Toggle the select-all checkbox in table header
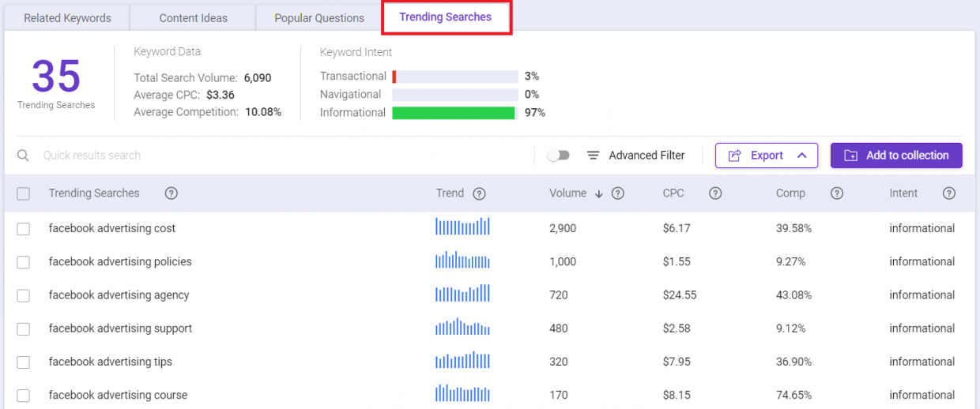The image size is (980, 409). tap(24, 193)
